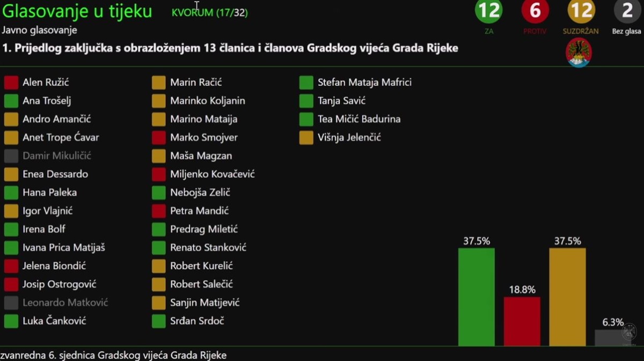Click the yellow SUZDRŽAN count circle
The image size is (644, 361).
point(580,11)
